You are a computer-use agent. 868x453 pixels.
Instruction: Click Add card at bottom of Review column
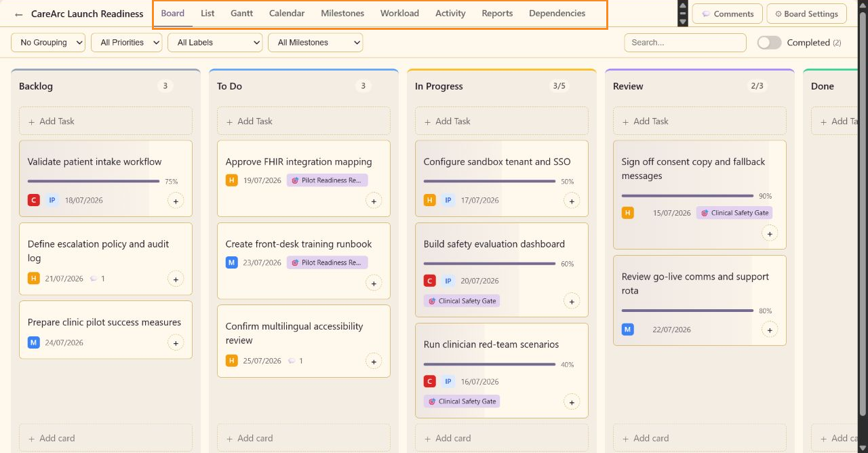700,438
